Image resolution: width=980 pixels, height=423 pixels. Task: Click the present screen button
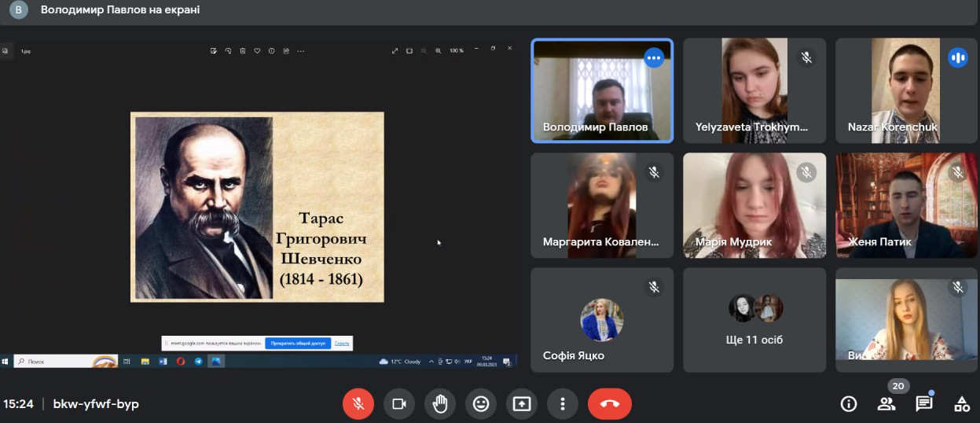(522, 404)
